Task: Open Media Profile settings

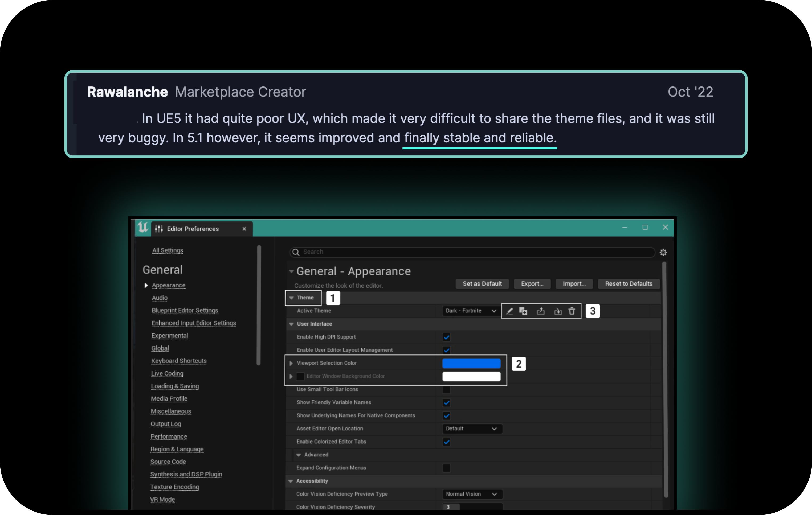Action: pos(169,399)
